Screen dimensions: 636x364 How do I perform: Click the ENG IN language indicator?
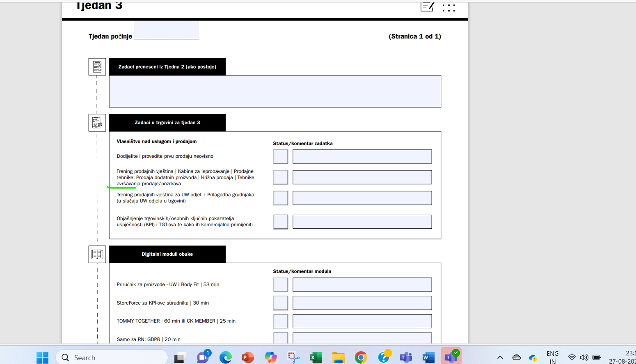553,357
